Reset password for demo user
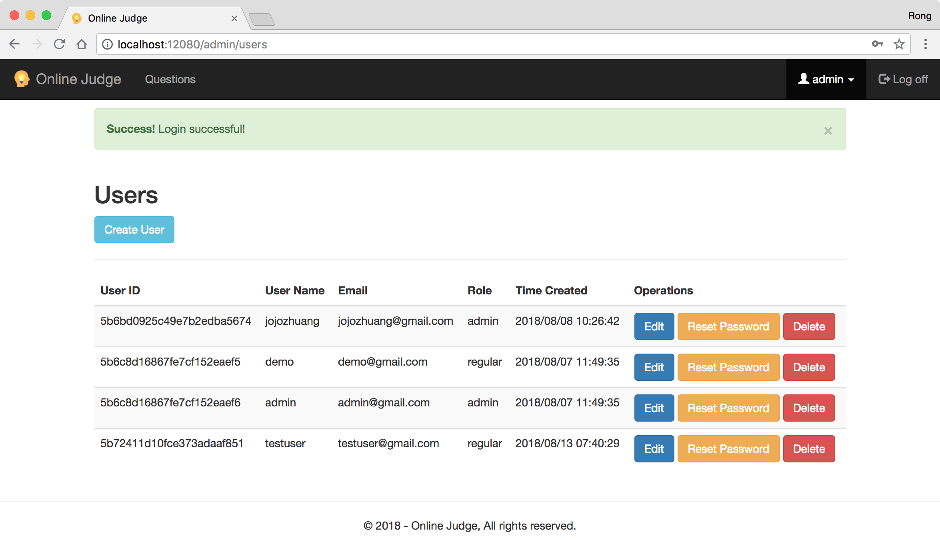Image resolution: width=940 pixels, height=560 pixels. (728, 367)
